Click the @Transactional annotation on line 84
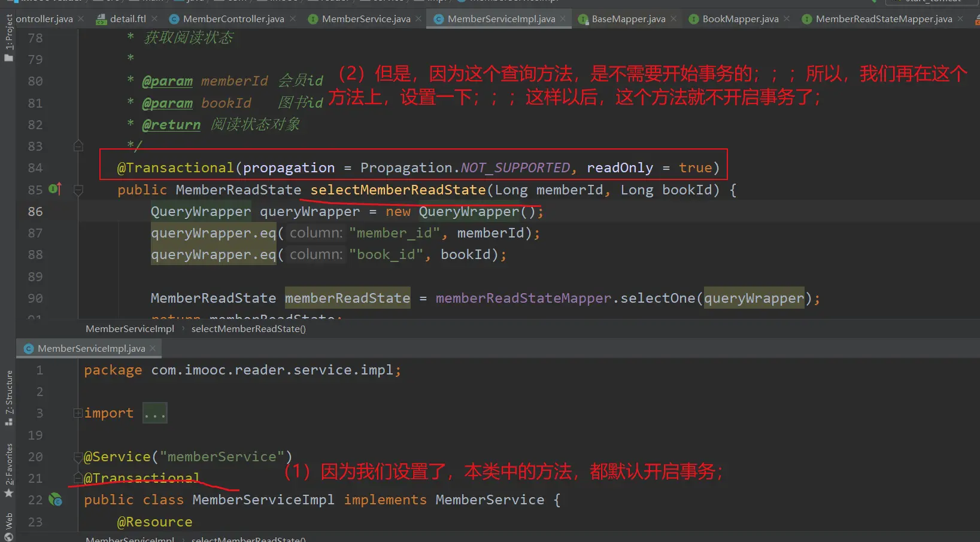The image size is (980, 542). pyautogui.click(x=175, y=168)
